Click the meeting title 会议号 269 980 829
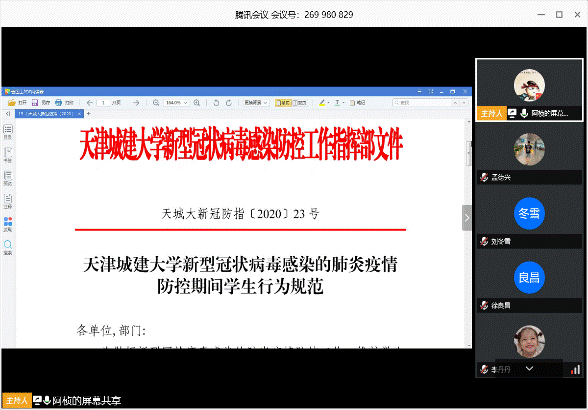Viewport: 588px width, 410px height. [x=294, y=15]
